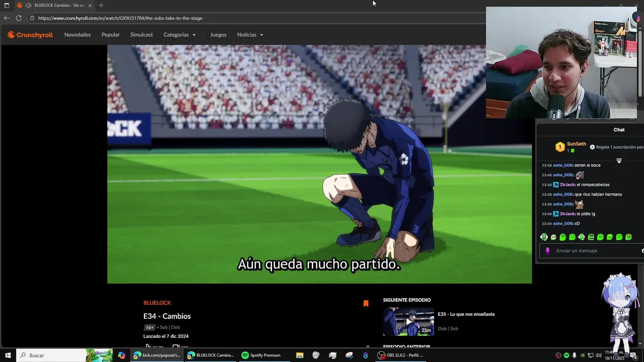Click the abran la boca chat message
Screen dimensions: 644x362
pyautogui.click(x=587, y=165)
